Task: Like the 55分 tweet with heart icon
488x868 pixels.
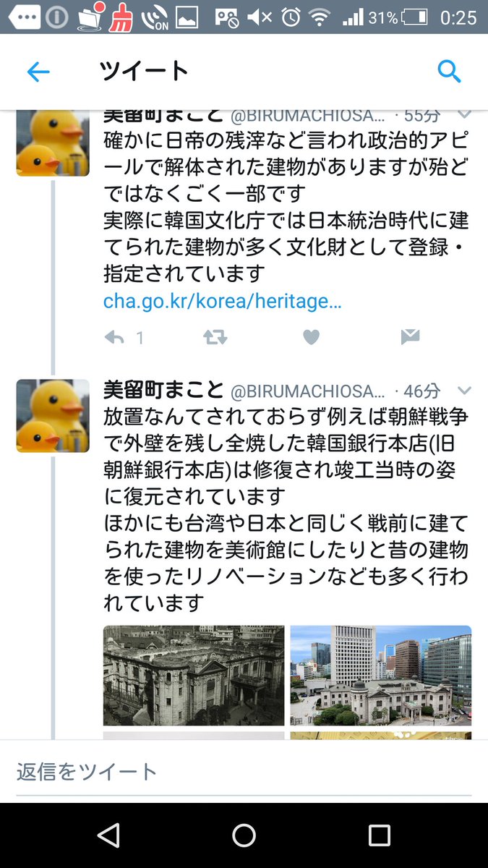Action: pos(311,337)
